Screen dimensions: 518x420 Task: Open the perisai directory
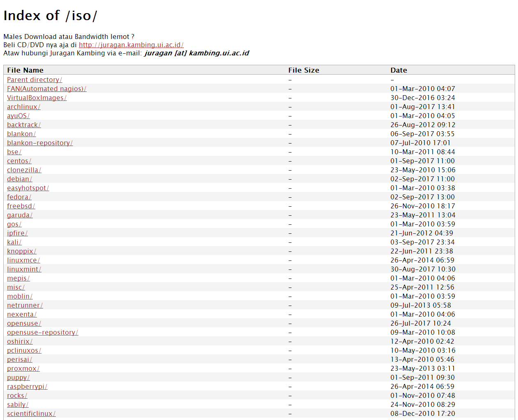pyautogui.click(x=19, y=359)
